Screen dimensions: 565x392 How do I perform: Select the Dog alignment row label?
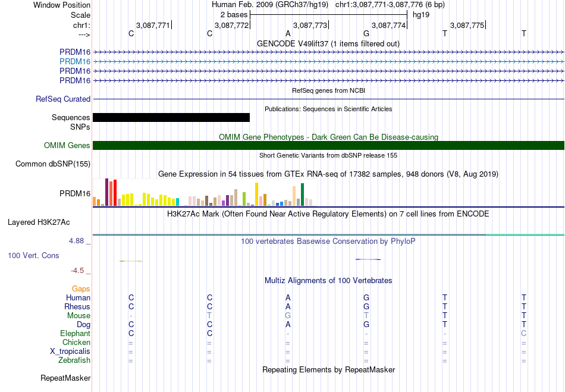(x=83, y=324)
